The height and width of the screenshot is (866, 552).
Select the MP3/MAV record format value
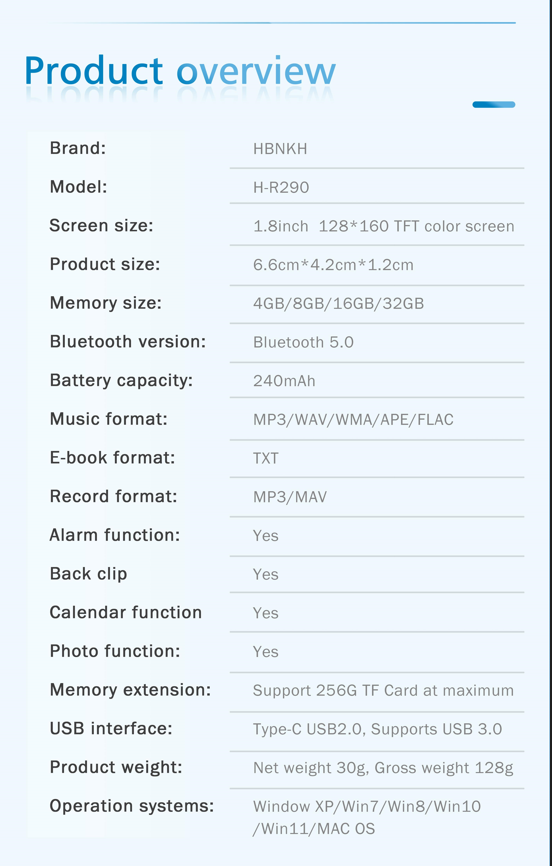(x=290, y=497)
